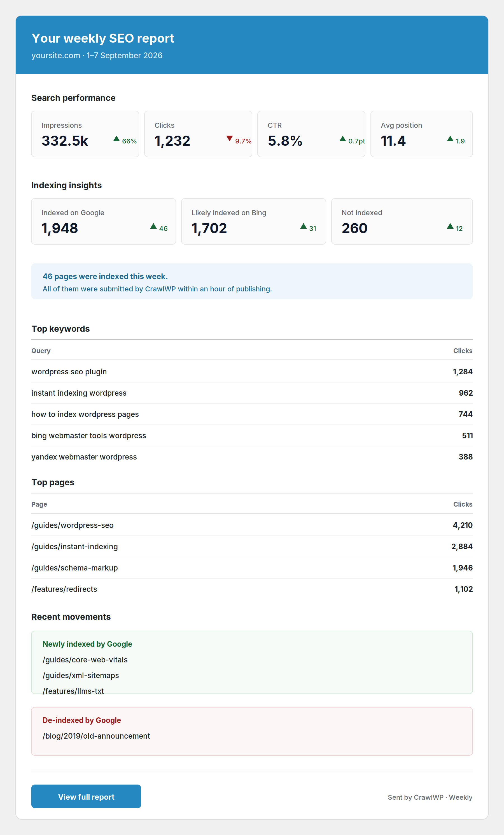
Task: Click the 'Your weekly SEO report' title
Action: (103, 38)
